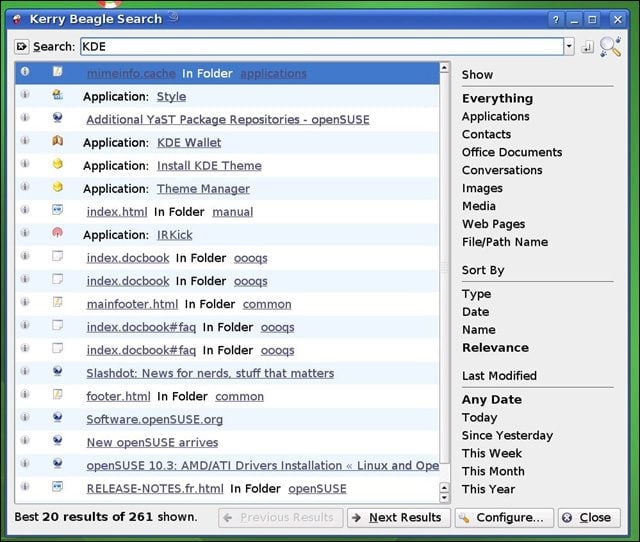
Task: Click web icon beside New openSUSE arrives
Action: [58, 440]
